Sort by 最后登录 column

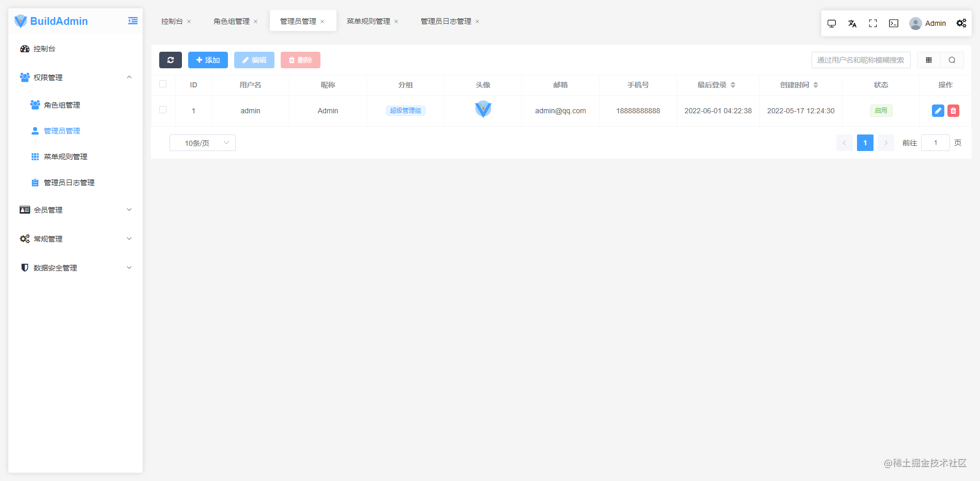pos(733,85)
